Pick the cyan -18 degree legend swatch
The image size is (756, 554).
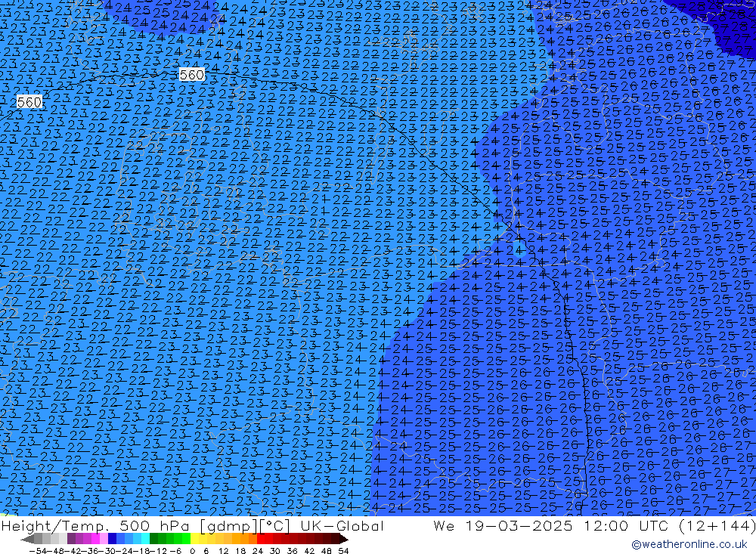[x=145, y=539]
